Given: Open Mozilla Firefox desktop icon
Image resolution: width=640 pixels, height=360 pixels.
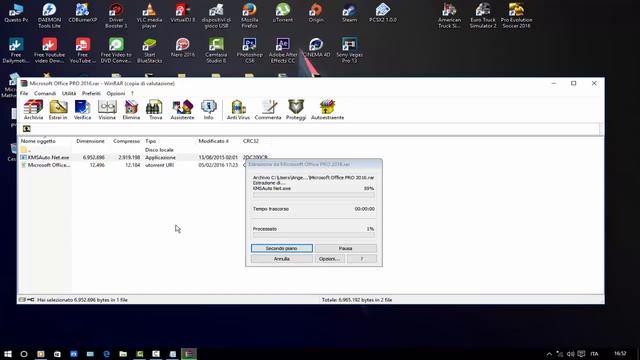Looking at the screenshot, I should 249,15.
